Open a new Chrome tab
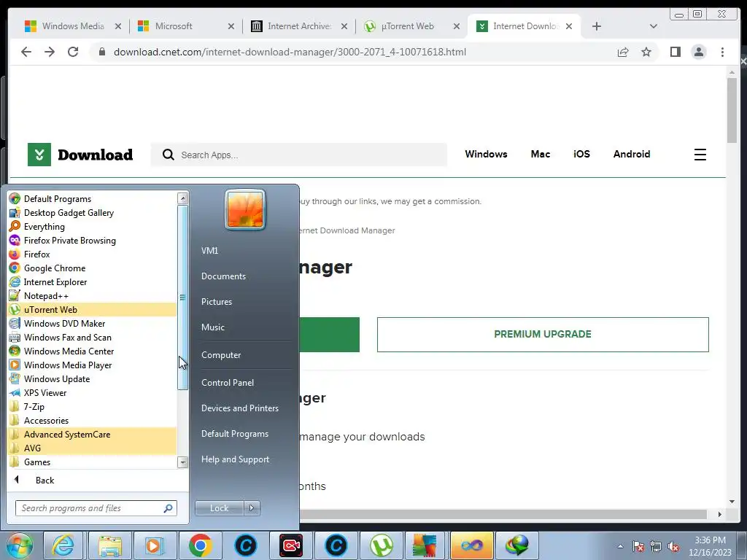 [597, 26]
